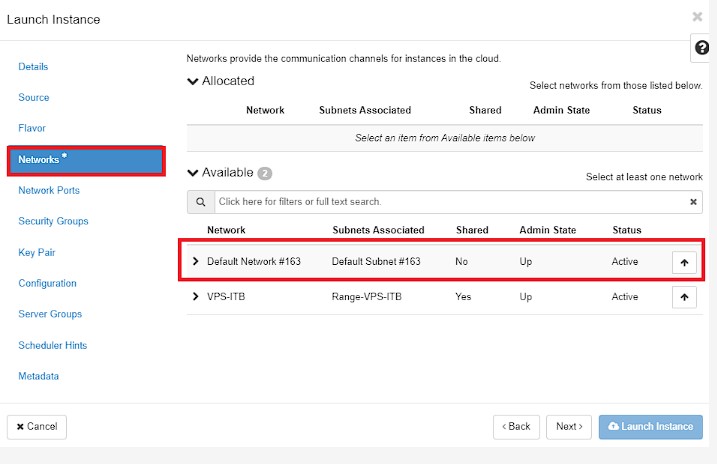The image size is (717, 464).
Task: Click the Cancel button
Action: pyautogui.click(x=37, y=427)
